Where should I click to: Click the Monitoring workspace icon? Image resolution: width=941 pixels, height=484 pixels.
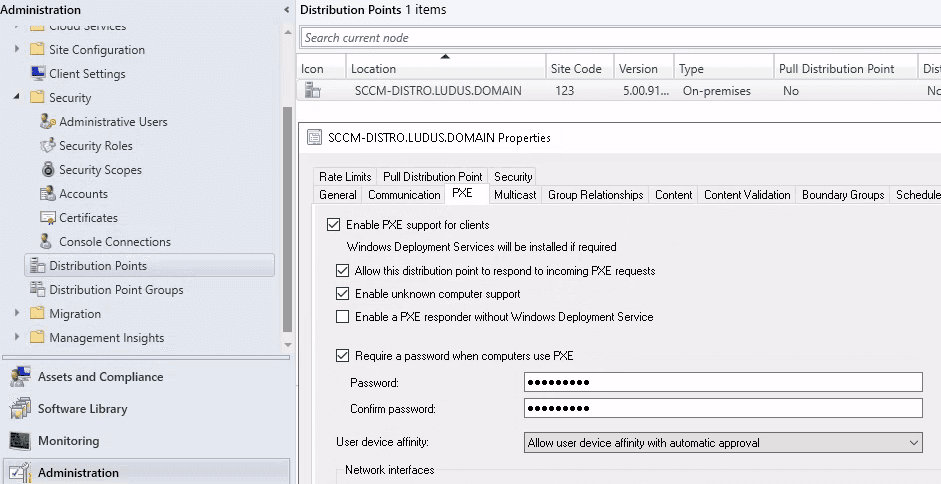pos(20,441)
